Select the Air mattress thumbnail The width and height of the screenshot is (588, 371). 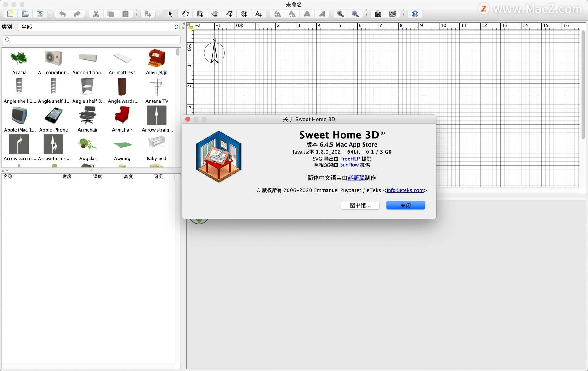click(x=122, y=58)
